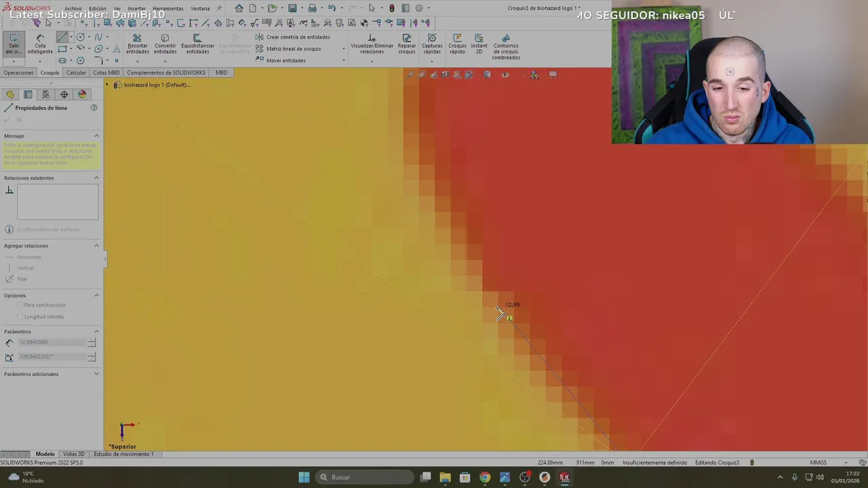Click the Save icon
This screenshot has height=488, width=868.
[292, 8]
